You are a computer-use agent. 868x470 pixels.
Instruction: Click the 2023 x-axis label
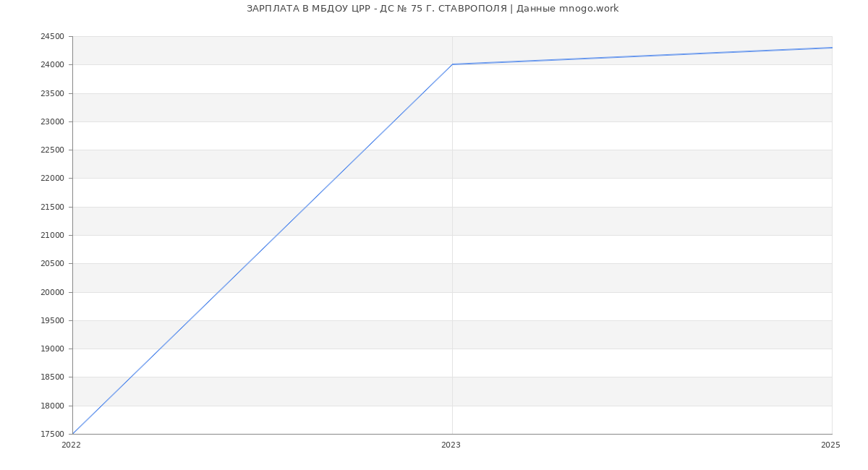point(451,445)
